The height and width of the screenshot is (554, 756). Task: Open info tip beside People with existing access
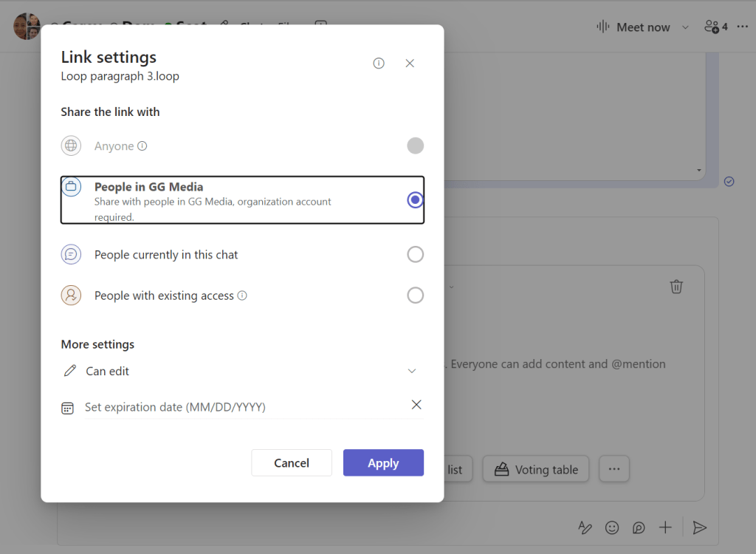242,295
